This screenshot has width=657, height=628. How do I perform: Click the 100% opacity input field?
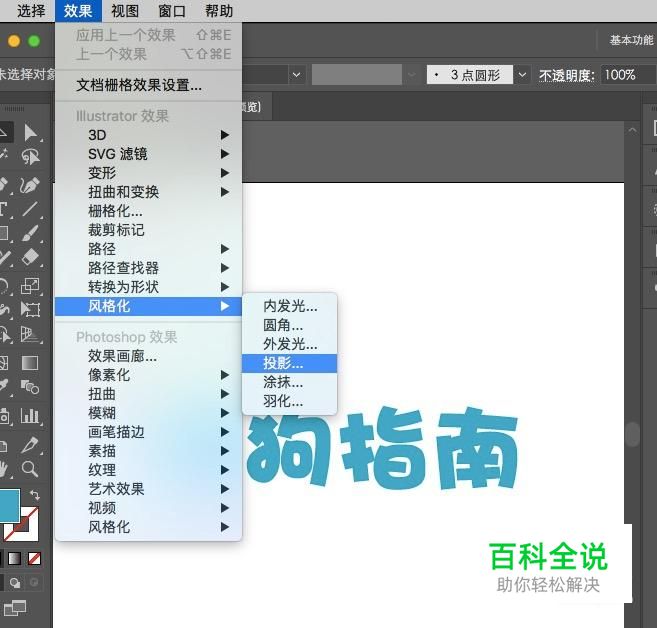coord(628,75)
